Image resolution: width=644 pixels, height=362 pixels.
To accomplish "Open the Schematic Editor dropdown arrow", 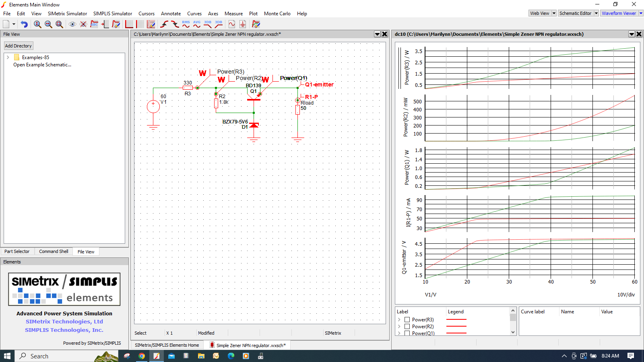I will [x=596, y=13].
